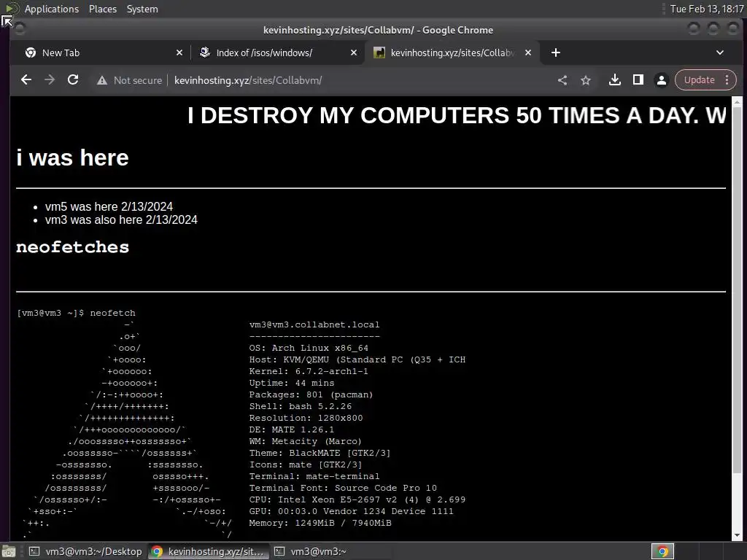The height and width of the screenshot is (560, 747).
Task: Open the Chrome profile avatar menu
Action: click(662, 80)
